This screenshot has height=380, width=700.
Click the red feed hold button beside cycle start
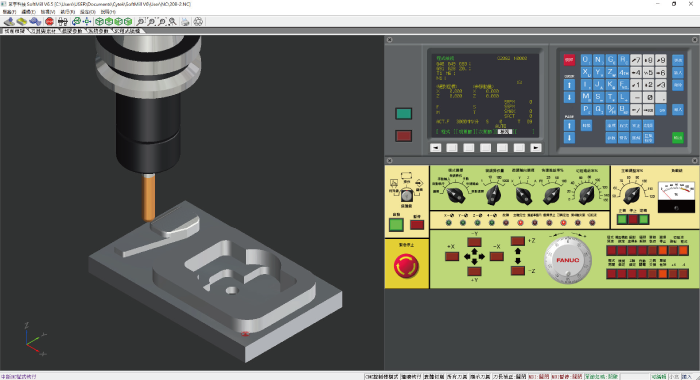click(x=417, y=225)
